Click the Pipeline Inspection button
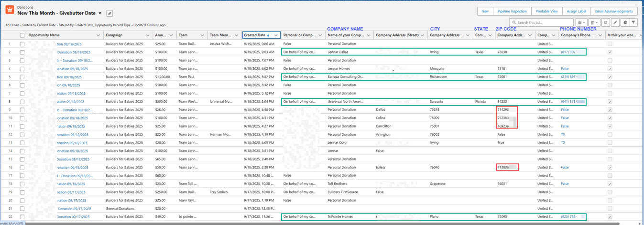The image size is (644, 225). pyautogui.click(x=512, y=11)
